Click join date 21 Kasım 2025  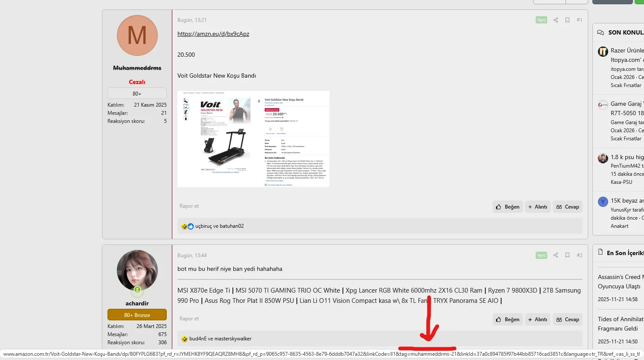point(150,105)
